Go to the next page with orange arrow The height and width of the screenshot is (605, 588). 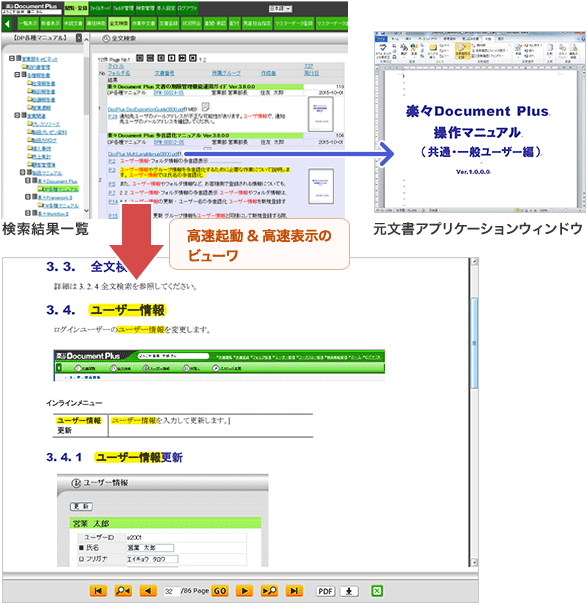click(x=244, y=591)
